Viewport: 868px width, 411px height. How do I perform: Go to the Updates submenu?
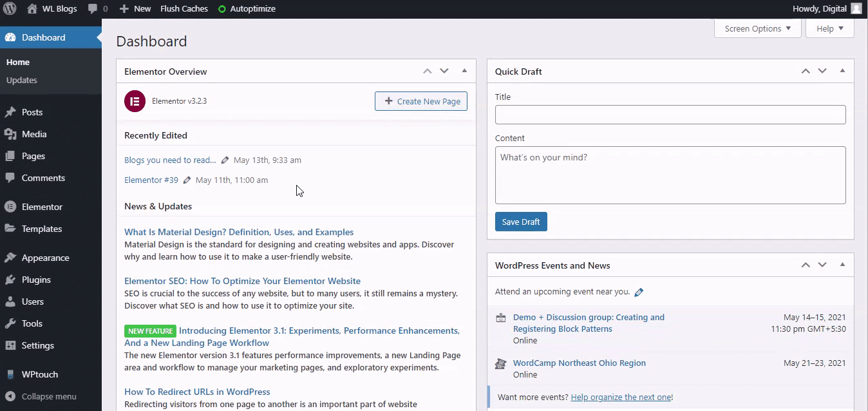pos(22,81)
